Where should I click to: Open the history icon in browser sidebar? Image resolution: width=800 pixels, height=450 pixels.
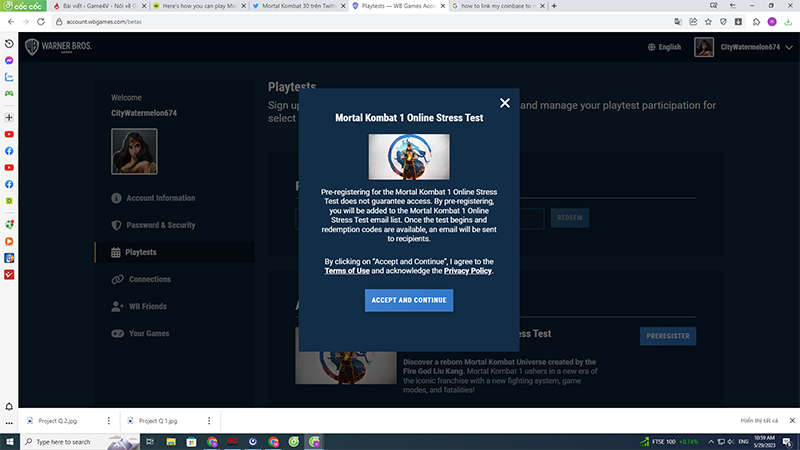coord(9,44)
